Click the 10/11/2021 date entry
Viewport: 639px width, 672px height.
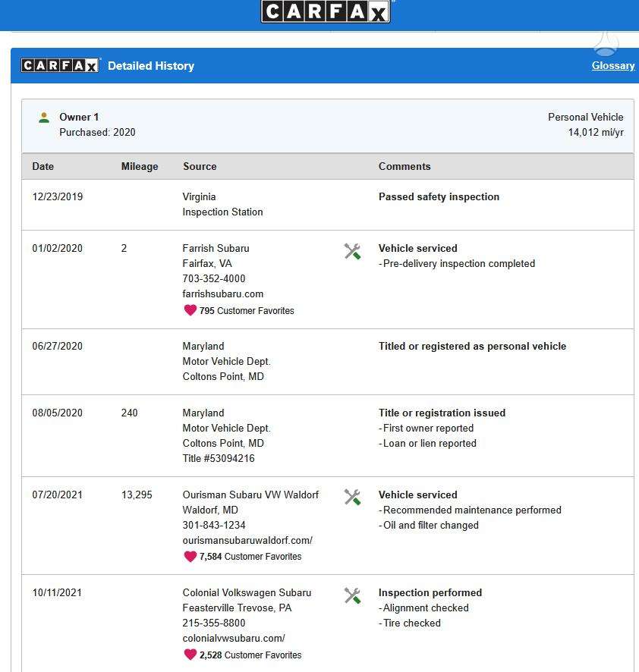pos(57,592)
